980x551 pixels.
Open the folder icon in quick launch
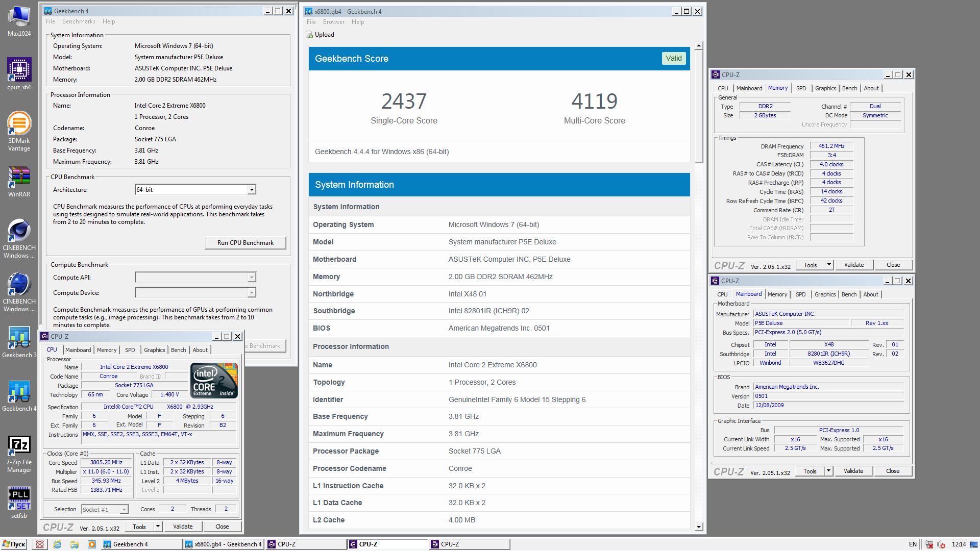point(75,544)
